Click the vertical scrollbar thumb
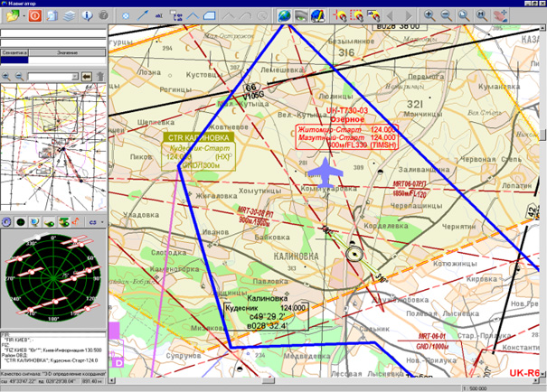Image resolution: width=547 pixels, height=392 pixels. point(543,135)
